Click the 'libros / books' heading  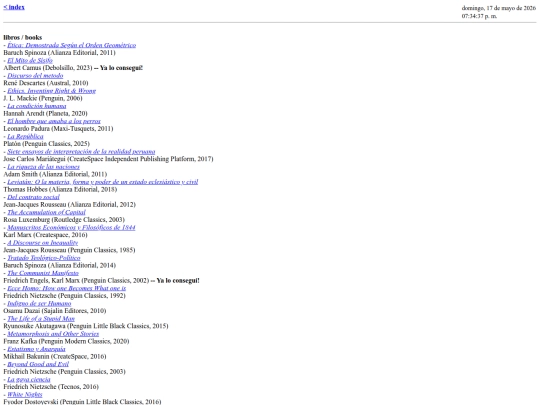(22, 37)
